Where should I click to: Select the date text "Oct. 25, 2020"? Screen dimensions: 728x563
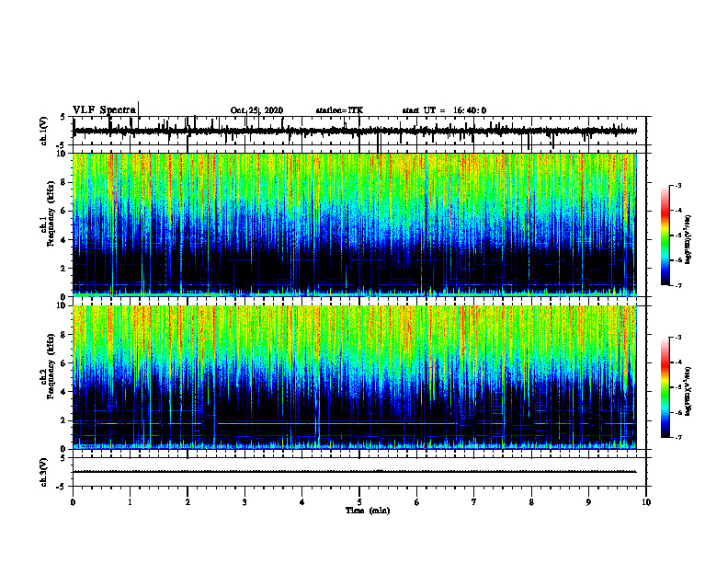(x=256, y=110)
